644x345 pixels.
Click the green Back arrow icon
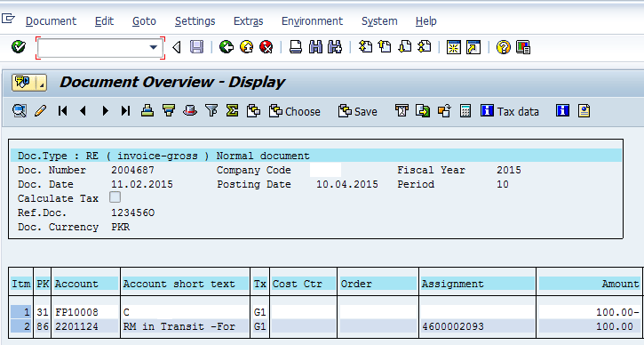click(x=226, y=47)
